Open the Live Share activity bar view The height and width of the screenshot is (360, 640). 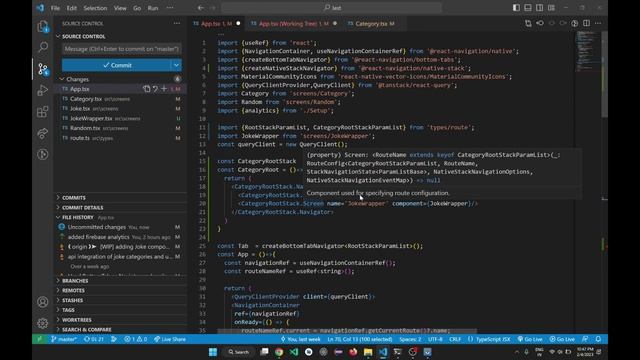[x=42, y=133]
